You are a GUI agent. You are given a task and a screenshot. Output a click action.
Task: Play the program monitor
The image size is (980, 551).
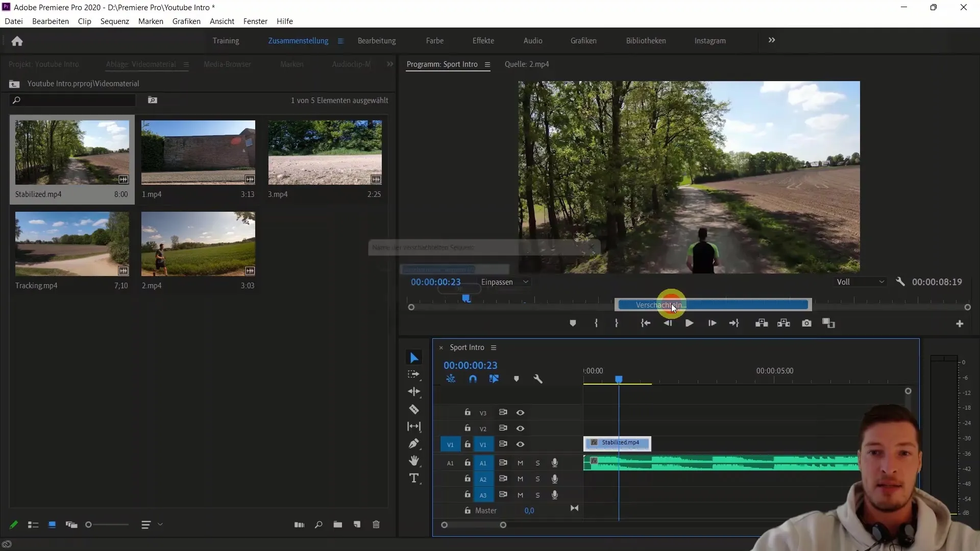[689, 323]
